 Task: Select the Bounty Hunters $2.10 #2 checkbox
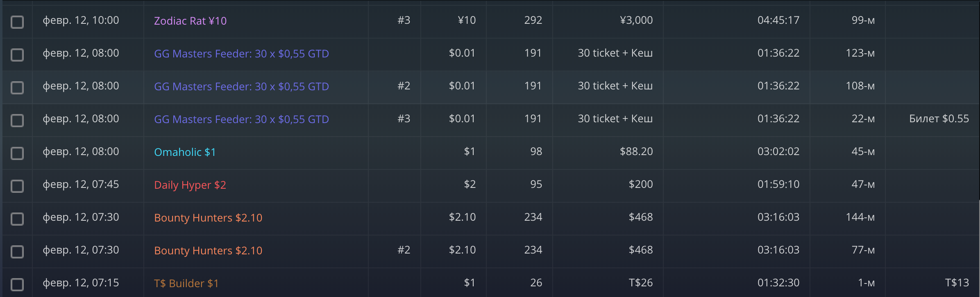pyautogui.click(x=17, y=251)
